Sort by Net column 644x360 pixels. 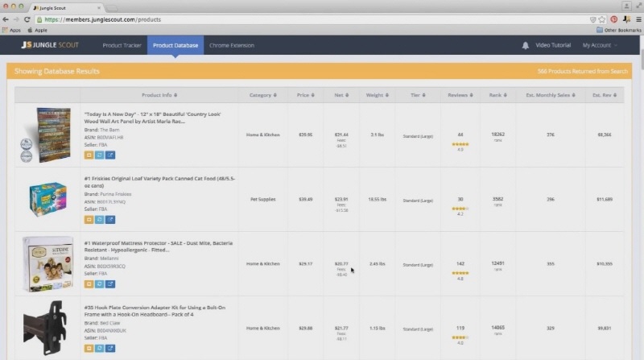coord(341,95)
